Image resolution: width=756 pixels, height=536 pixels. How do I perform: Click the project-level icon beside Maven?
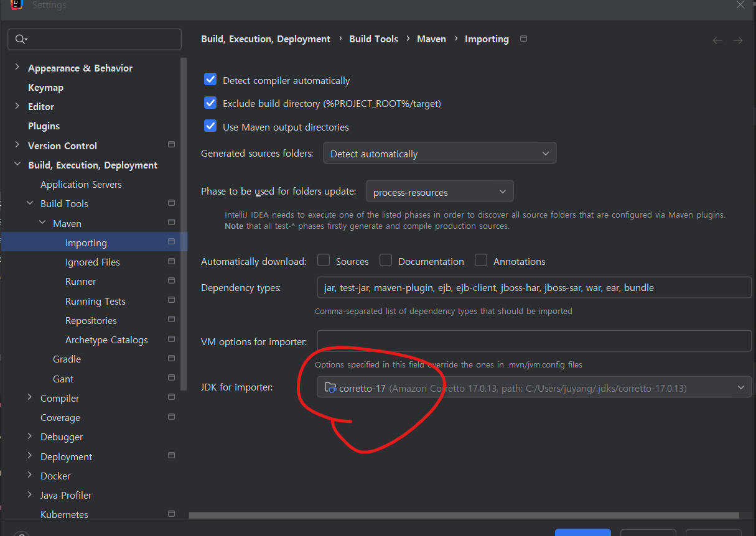pyautogui.click(x=171, y=222)
